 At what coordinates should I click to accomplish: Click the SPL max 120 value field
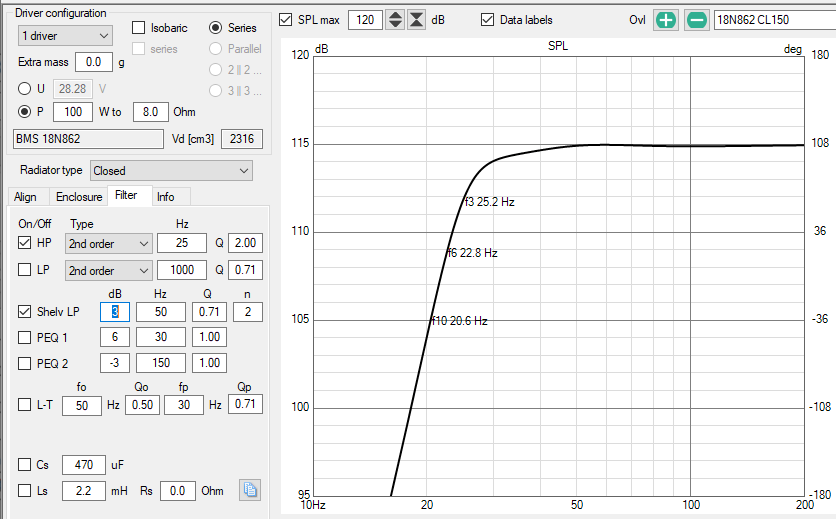click(365, 20)
